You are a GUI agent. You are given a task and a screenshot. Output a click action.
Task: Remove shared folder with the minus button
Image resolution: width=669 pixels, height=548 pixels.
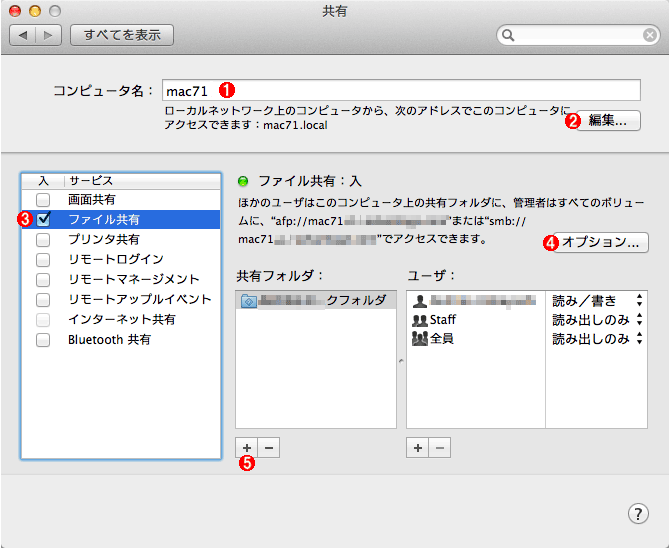pos(269,448)
